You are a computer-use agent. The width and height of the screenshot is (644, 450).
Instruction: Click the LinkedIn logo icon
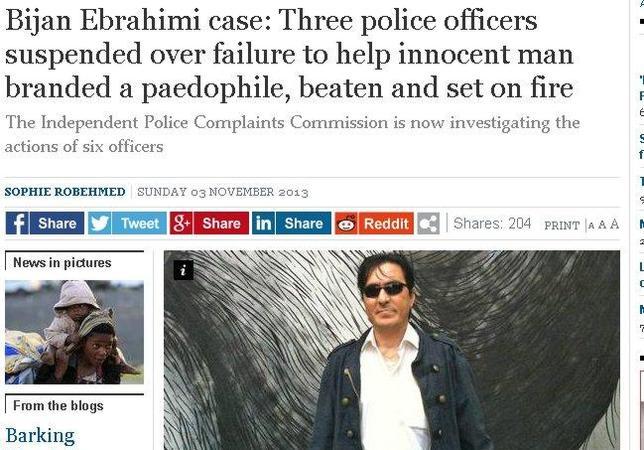pos(264,223)
